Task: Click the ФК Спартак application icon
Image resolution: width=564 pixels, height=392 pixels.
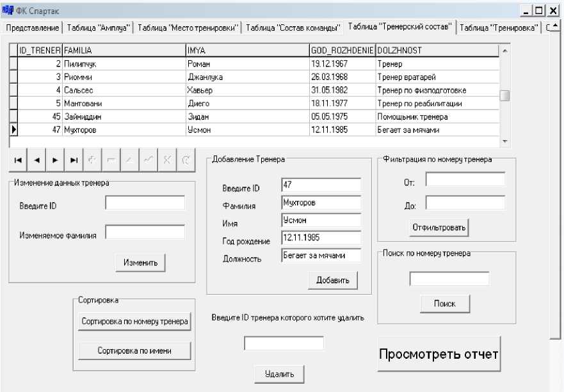Action: pyautogui.click(x=8, y=10)
